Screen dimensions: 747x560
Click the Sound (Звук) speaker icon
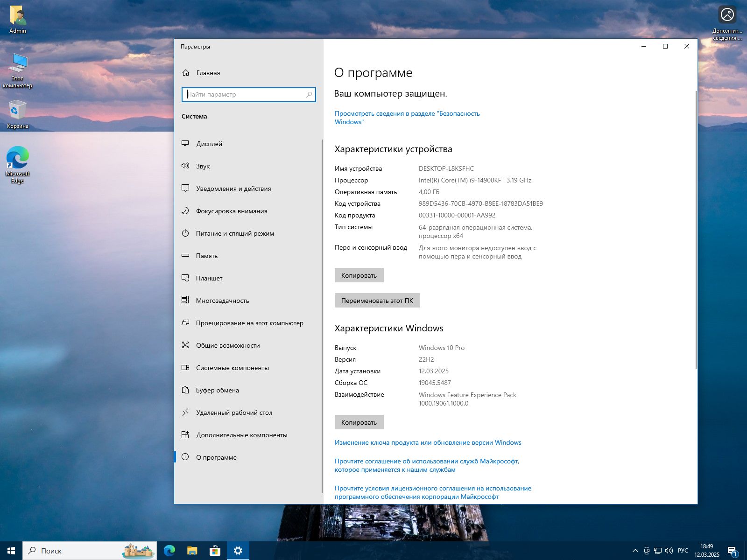[x=185, y=166]
